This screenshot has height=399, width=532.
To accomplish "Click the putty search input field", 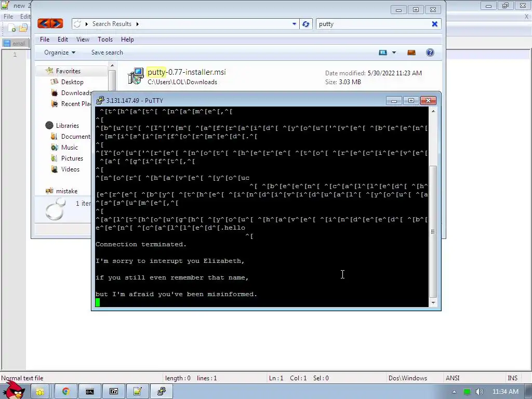I will click(x=373, y=24).
